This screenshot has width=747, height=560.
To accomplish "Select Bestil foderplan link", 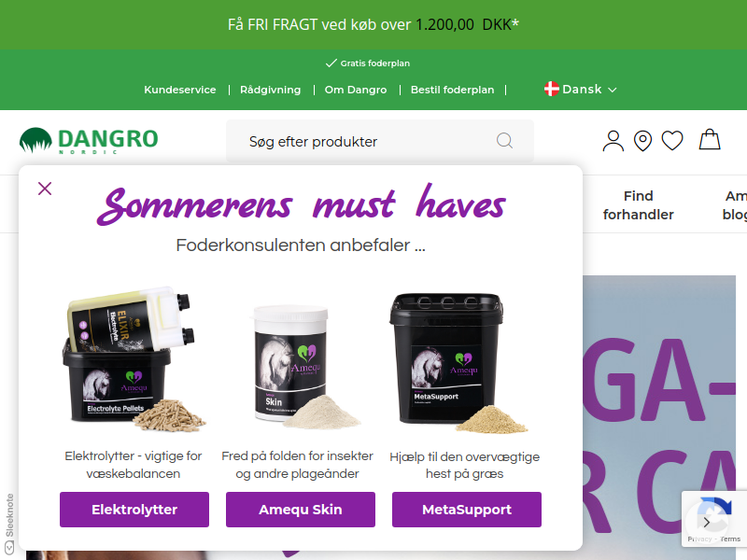I will coord(452,90).
